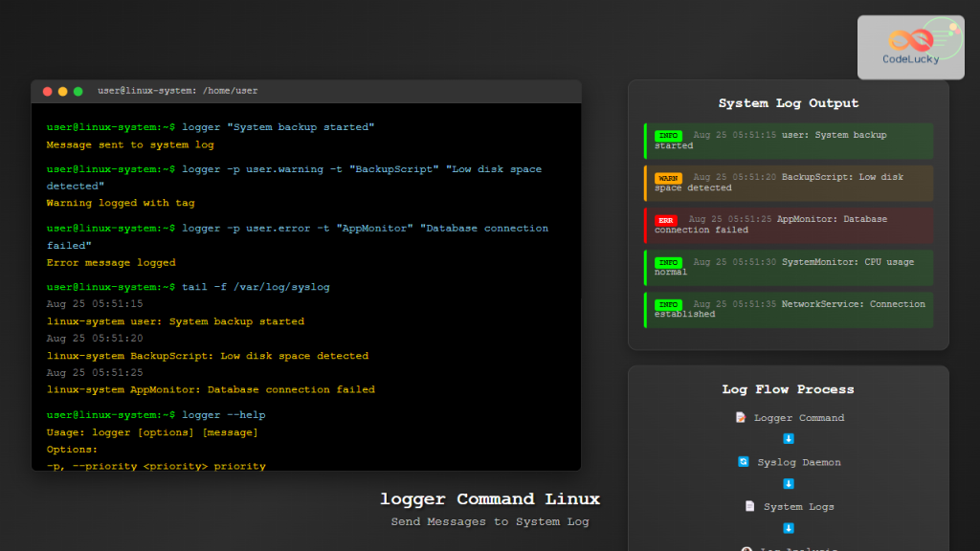Open the CodeLucky text link
Viewport: 980px width, 551px height.
click(x=912, y=59)
